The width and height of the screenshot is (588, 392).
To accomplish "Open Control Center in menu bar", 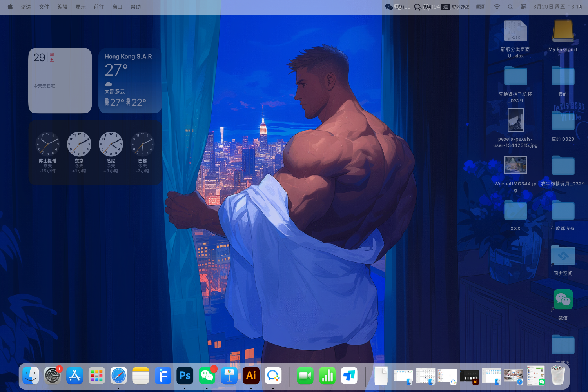I will pyautogui.click(x=523, y=7).
